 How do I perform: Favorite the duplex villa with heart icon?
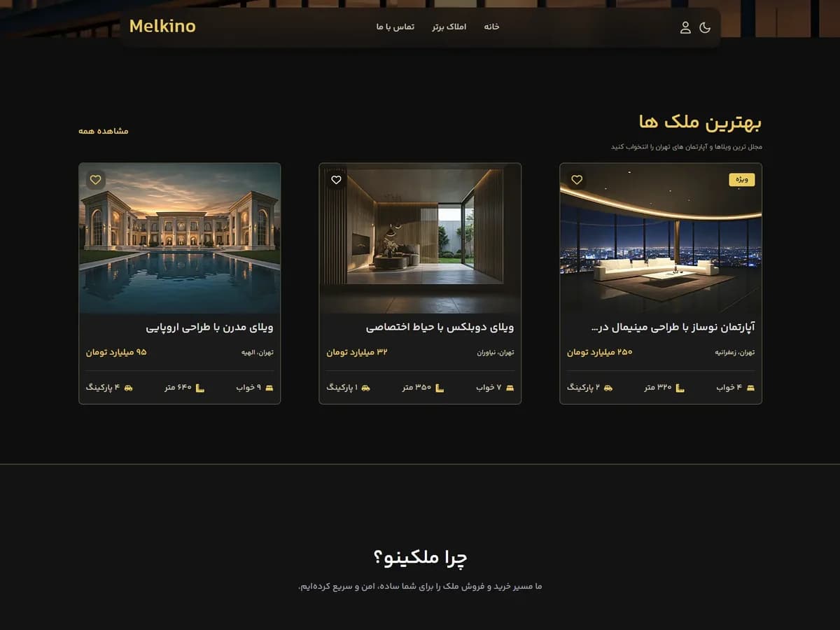[336, 180]
